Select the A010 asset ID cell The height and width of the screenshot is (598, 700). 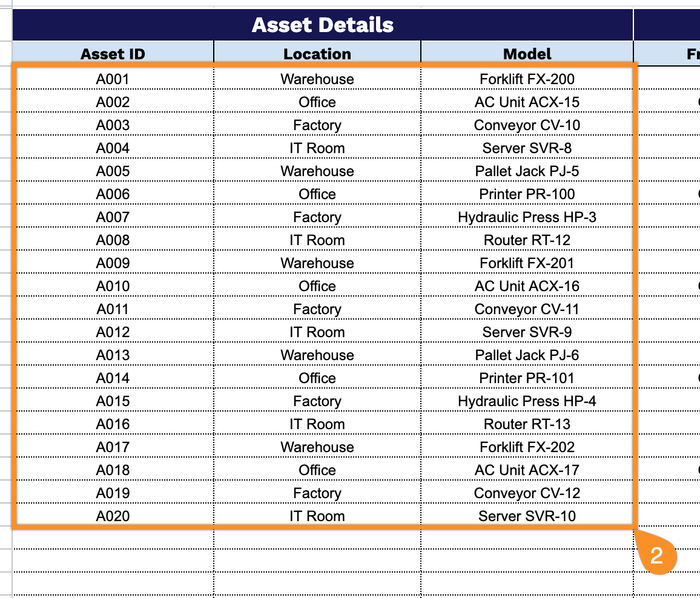113,286
